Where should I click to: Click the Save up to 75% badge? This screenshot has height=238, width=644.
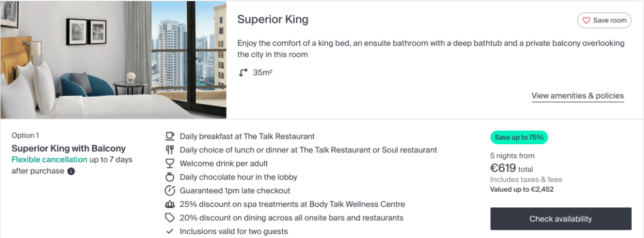[519, 138]
